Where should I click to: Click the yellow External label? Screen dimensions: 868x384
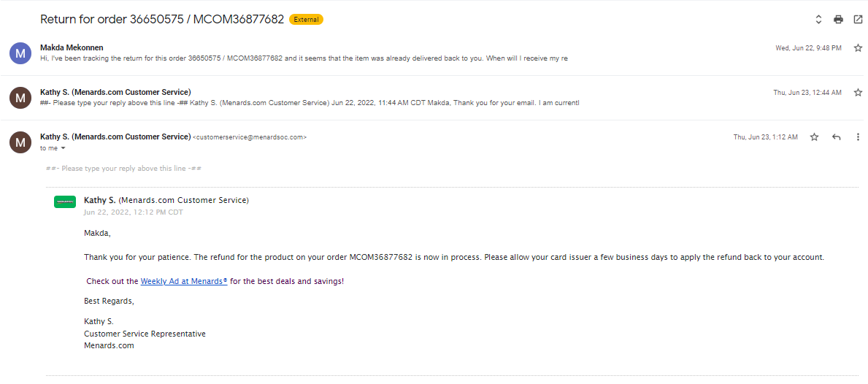pyautogui.click(x=306, y=20)
